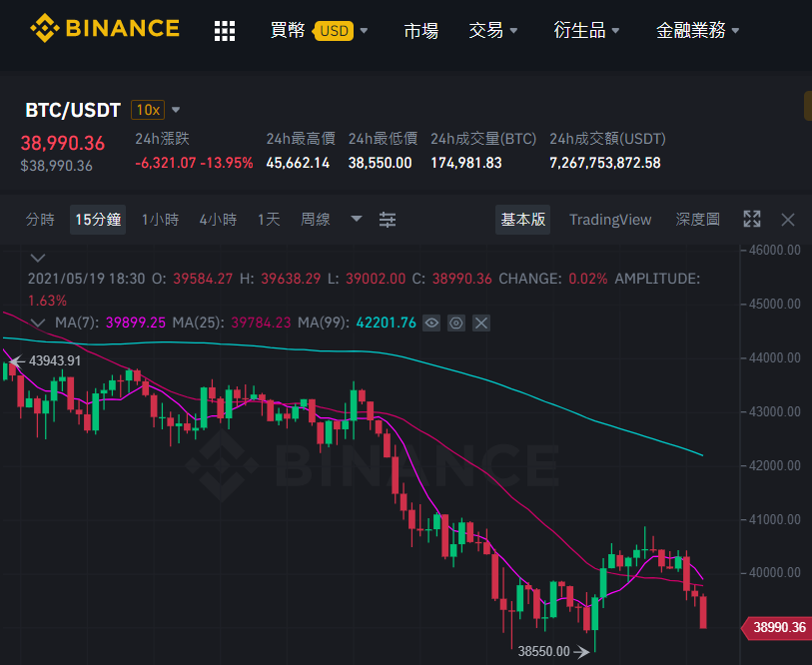Open the apps grid menu icon
Image resolution: width=812 pixels, height=665 pixels.
(225, 31)
